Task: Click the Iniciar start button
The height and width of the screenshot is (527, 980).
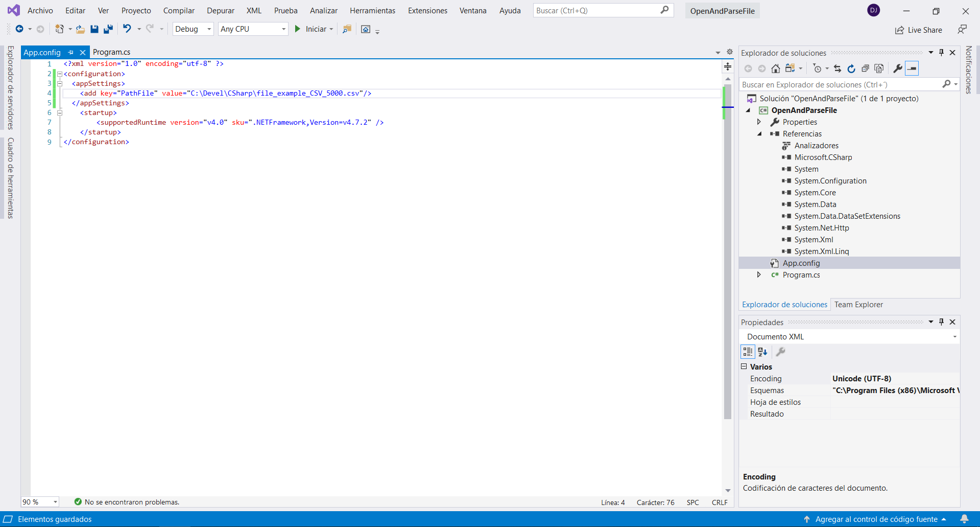Action: tap(311, 29)
